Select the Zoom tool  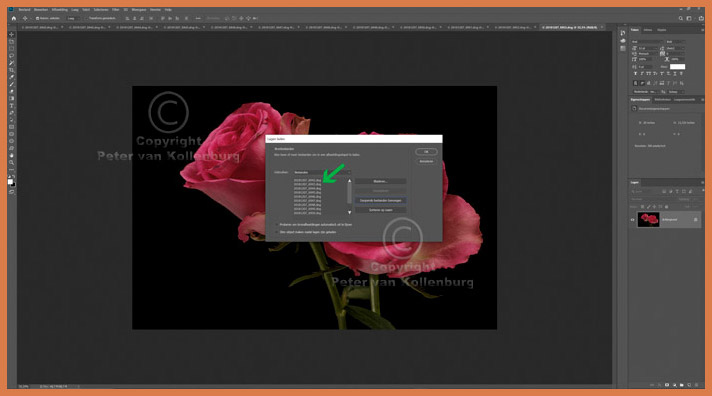12,163
